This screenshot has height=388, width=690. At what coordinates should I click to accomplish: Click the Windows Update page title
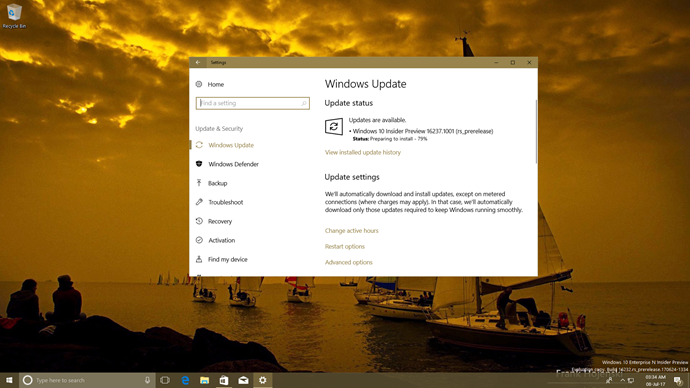pos(365,84)
